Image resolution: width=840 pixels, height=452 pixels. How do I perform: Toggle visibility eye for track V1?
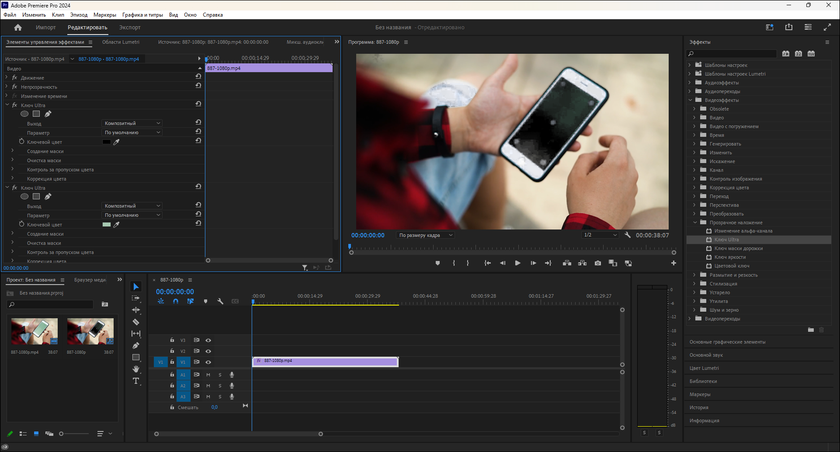(209, 362)
